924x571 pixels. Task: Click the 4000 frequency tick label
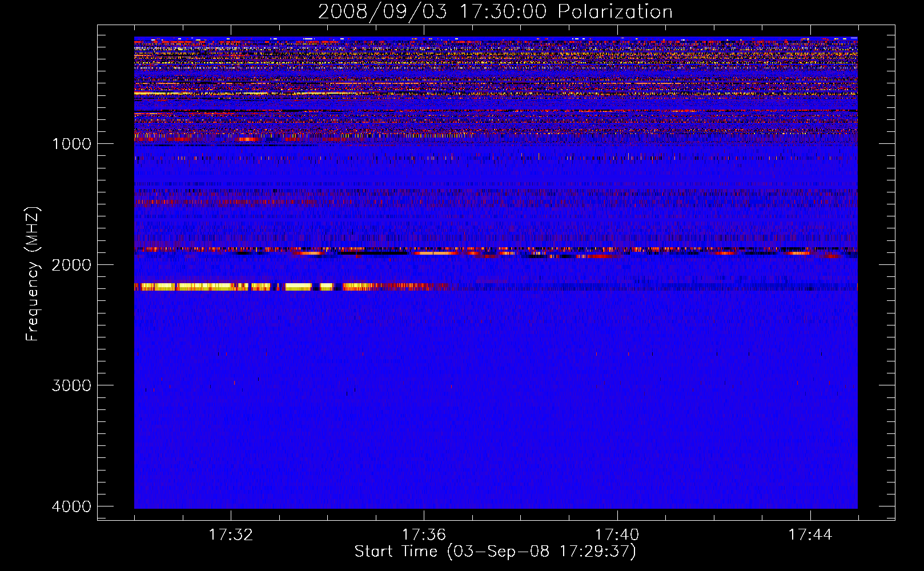pyautogui.click(x=71, y=506)
